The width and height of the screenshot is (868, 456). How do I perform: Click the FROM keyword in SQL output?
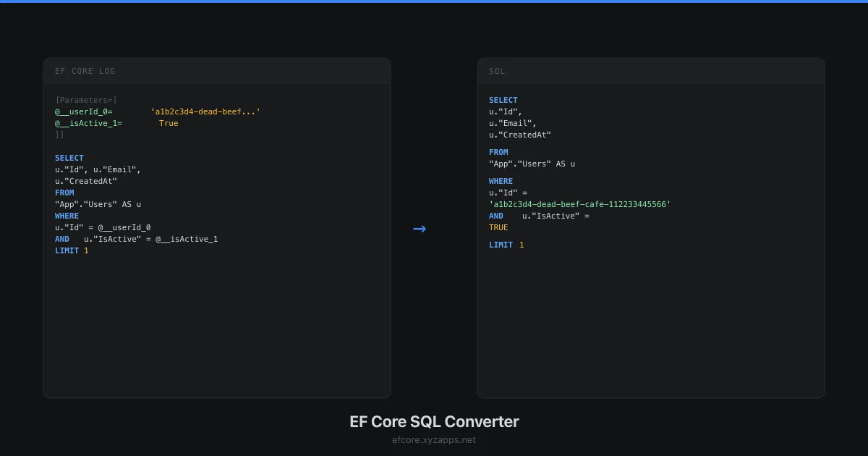(498, 152)
